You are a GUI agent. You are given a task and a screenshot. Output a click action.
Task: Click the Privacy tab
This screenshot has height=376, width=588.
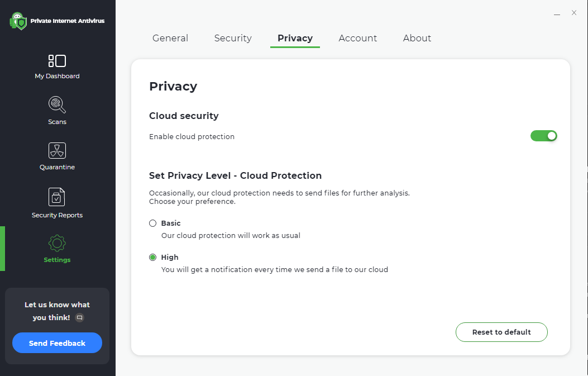(x=295, y=38)
